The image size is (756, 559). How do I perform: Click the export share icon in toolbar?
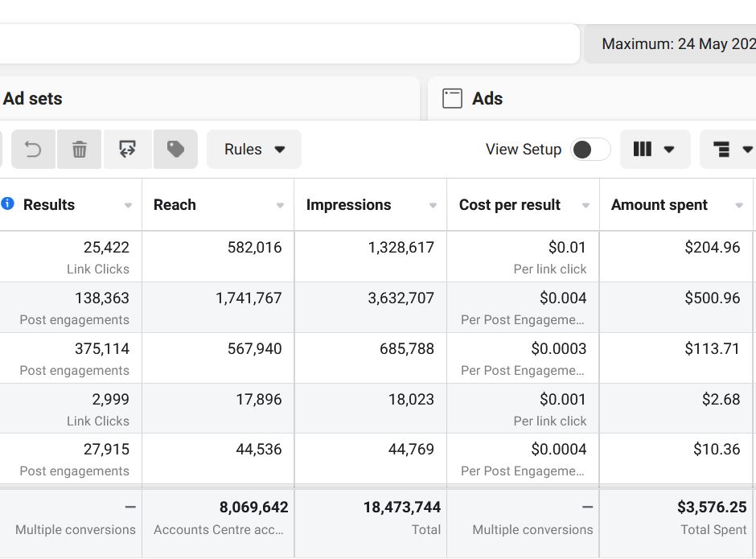point(127,150)
